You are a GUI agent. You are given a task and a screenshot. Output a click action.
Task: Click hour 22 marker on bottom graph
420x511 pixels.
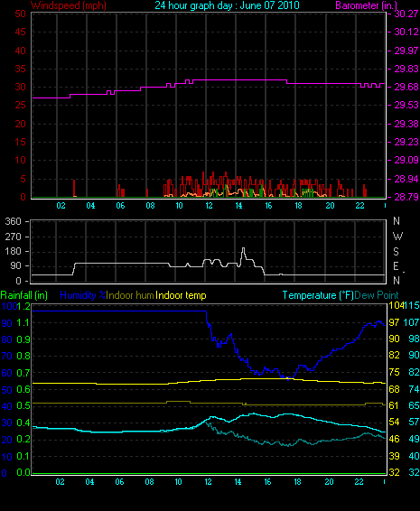[x=359, y=482]
